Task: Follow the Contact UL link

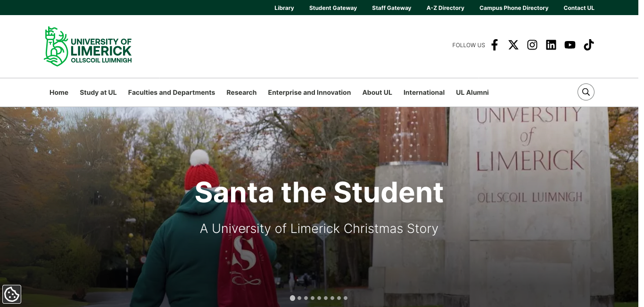Action: click(x=579, y=8)
